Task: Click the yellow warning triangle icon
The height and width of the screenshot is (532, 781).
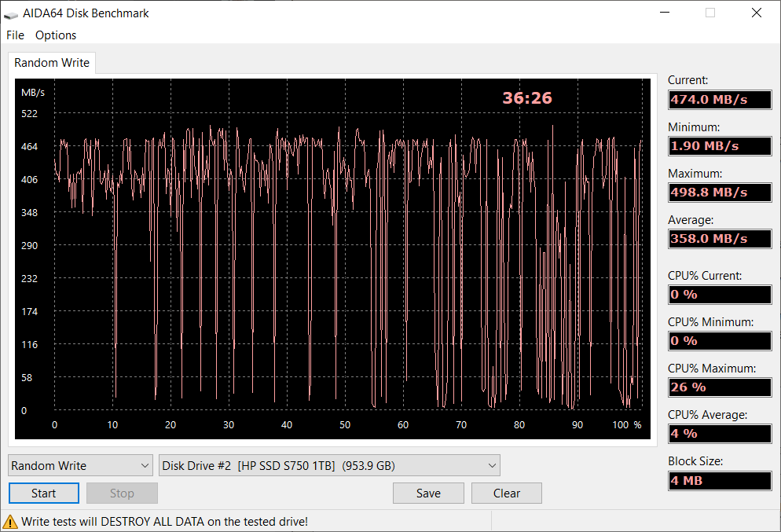Action: [x=11, y=521]
